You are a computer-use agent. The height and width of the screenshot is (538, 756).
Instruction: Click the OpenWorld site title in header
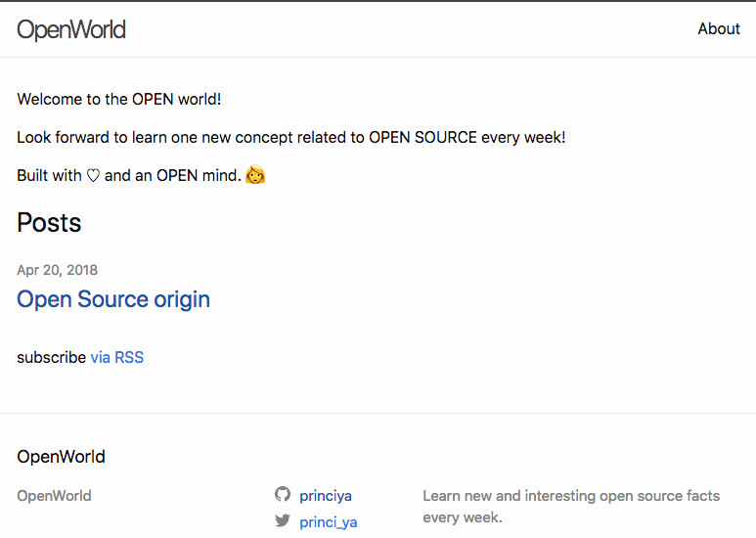(x=71, y=29)
